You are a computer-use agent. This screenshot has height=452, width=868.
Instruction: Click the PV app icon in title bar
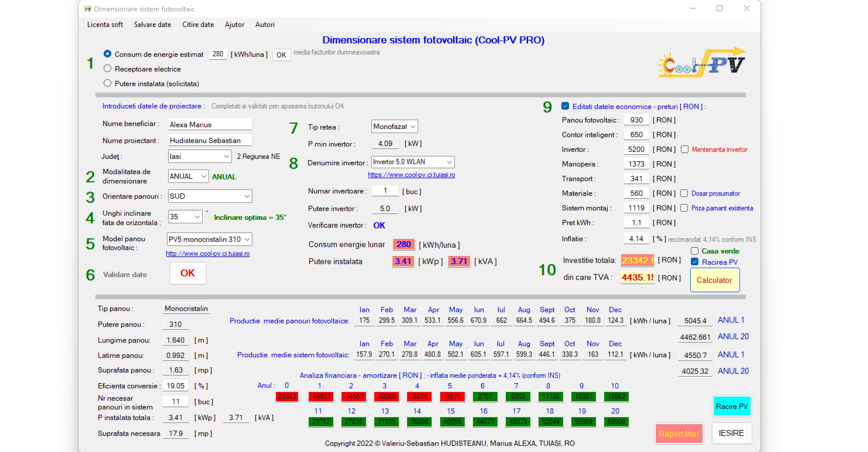[x=88, y=9]
